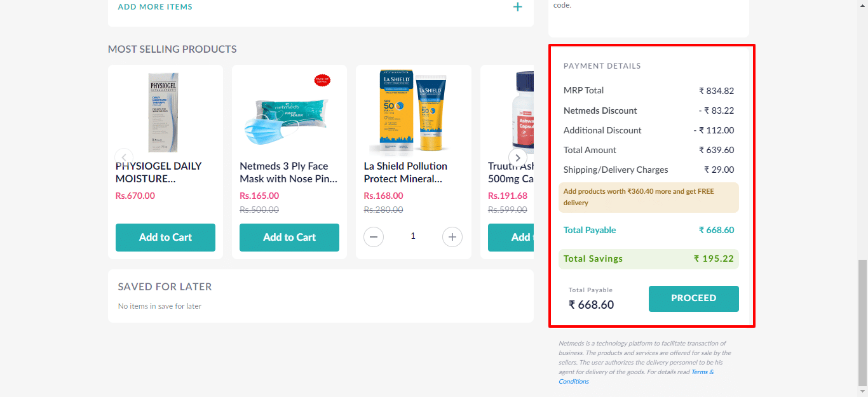Screen dimensions: 868x397
Task: Add Physiogel Daily Moisture to cart
Action: pos(165,238)
